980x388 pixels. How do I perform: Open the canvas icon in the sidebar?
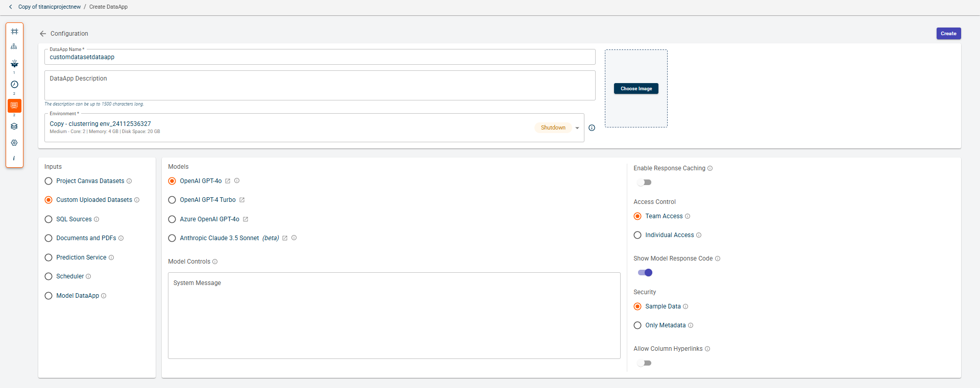coord(14,32)
